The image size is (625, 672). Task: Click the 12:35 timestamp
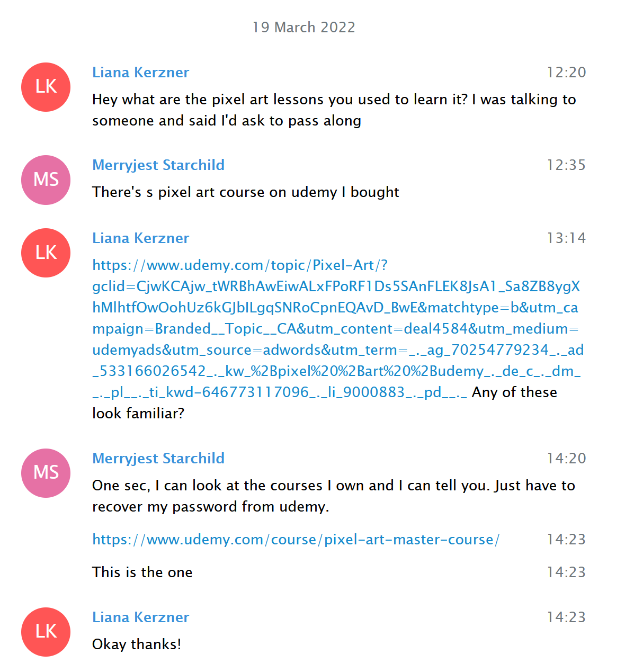(x=566, y=165)
